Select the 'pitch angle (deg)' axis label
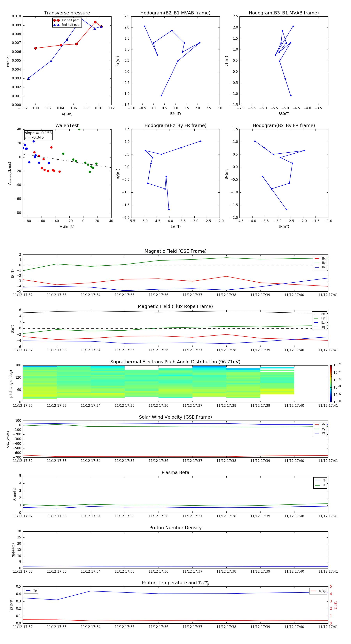The height and width of the screenshot is (644, 351). [11, 384]
